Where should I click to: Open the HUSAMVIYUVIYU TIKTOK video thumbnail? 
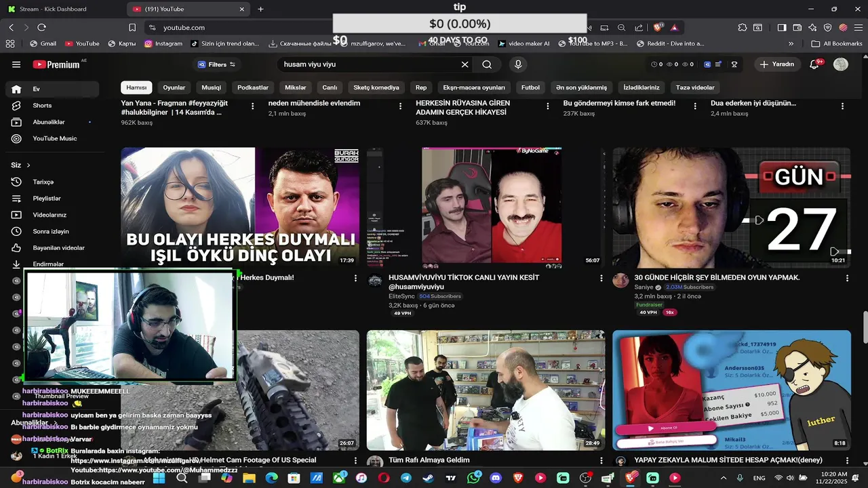[x=486, y=207]
